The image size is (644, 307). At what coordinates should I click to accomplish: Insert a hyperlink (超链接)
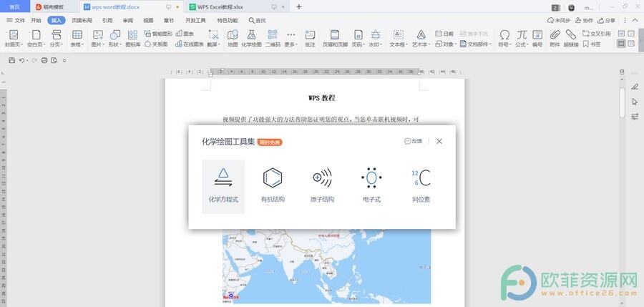(x=570, y=38)
